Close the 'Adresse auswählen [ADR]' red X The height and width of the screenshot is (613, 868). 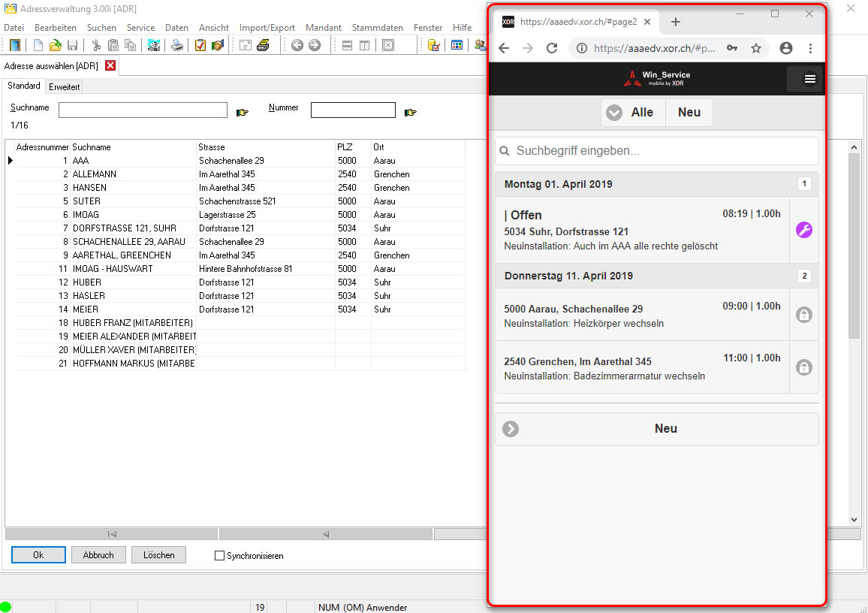point(110,65)
